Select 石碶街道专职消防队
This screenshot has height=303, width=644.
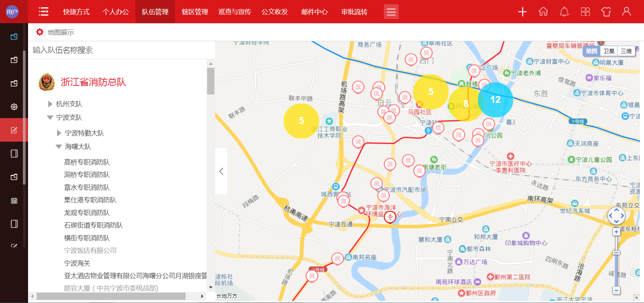93,225
